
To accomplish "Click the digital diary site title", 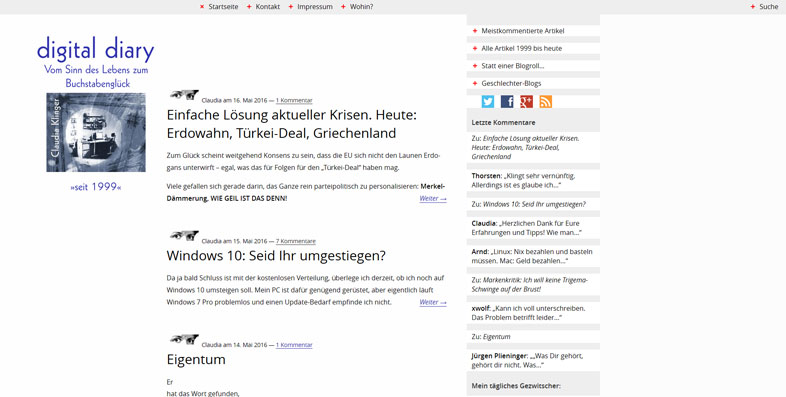I will coord(95,50).
